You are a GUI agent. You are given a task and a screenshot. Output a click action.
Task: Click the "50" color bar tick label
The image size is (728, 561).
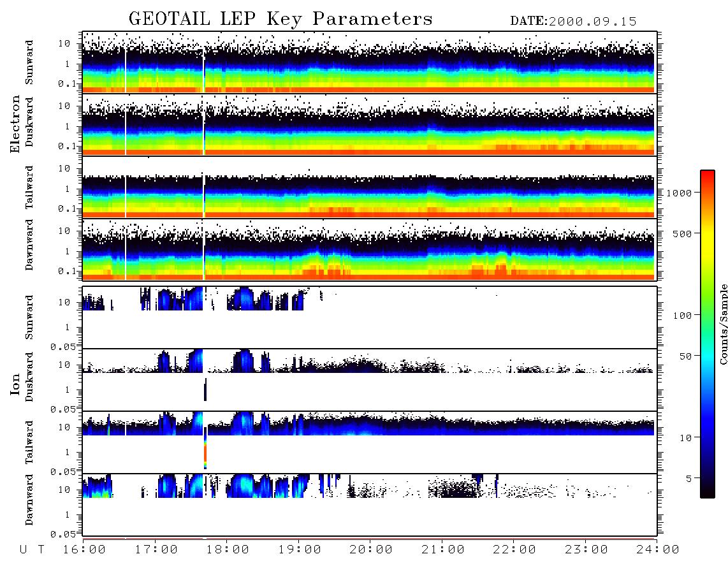pos(685,356)
